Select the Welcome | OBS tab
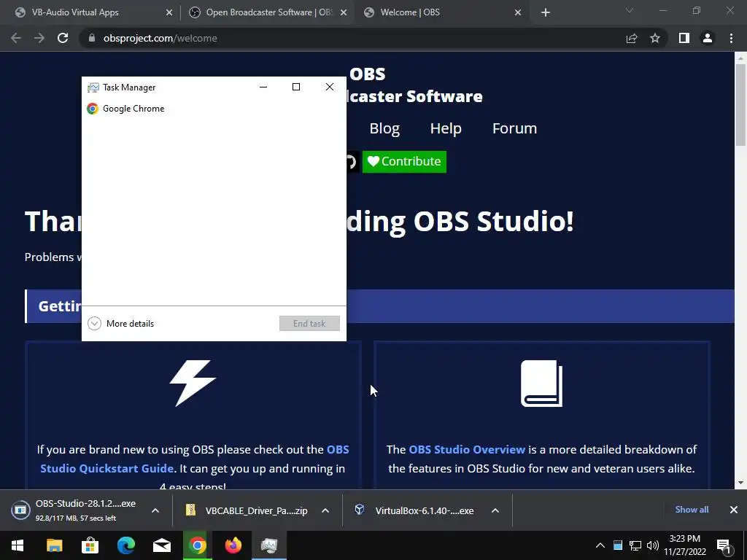Screen dimensions: 747x560 [410, 12]
